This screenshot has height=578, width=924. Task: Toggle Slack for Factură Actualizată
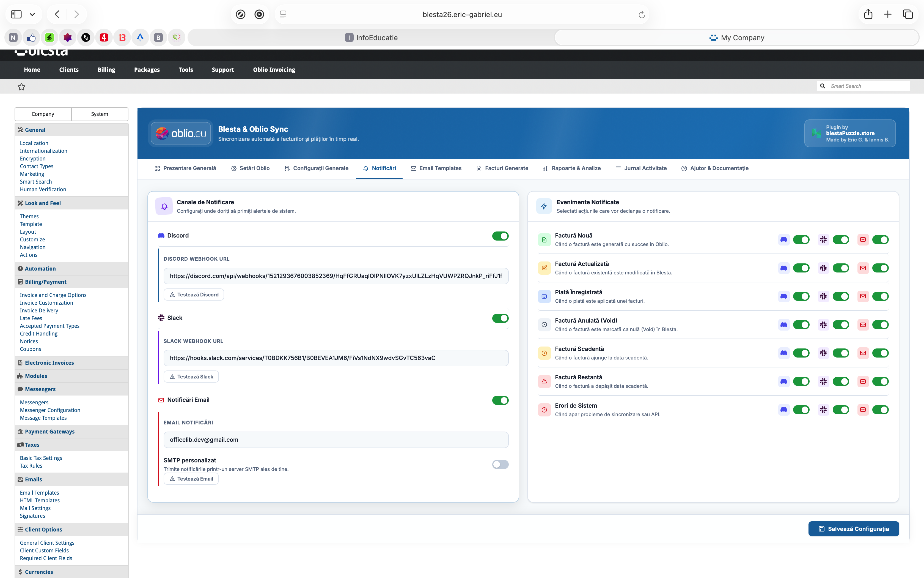pyautogui.click(x=841, y=268)
